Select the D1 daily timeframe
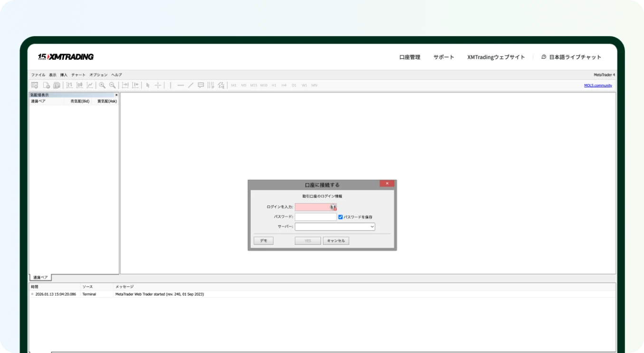Viewport: 644px width, 353px height. click(x=294, y=85)
